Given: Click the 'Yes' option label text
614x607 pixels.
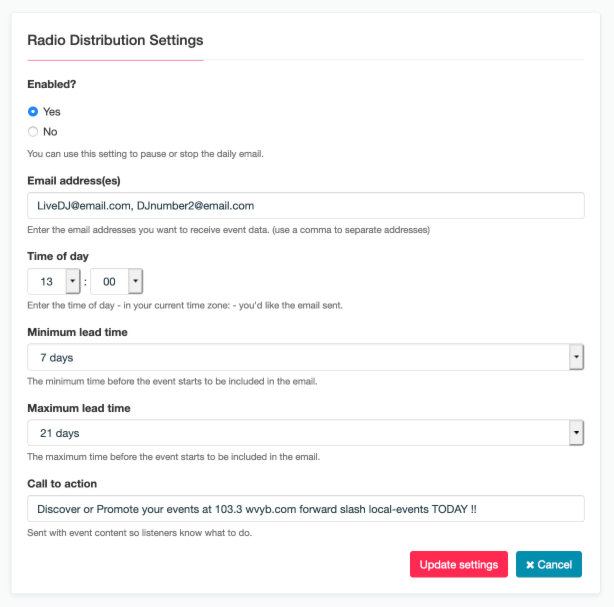Looking at the screenshot, I should (x=52, y=112).
